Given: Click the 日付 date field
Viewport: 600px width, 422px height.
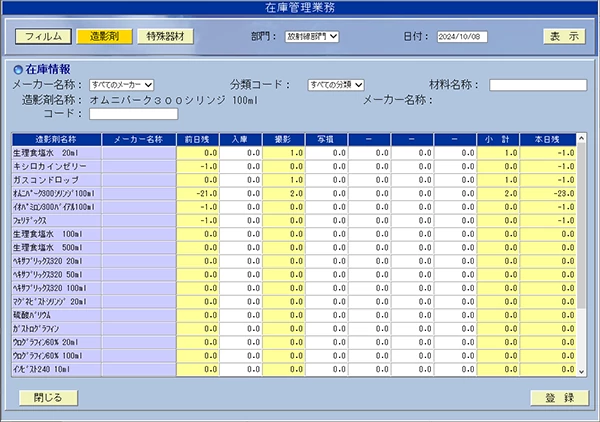Looking at the screenshot, I should (462, 37).
